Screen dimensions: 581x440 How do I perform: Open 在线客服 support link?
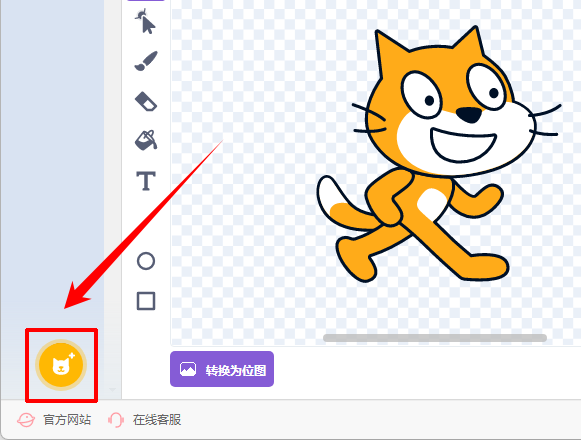(x=157, y=420)
